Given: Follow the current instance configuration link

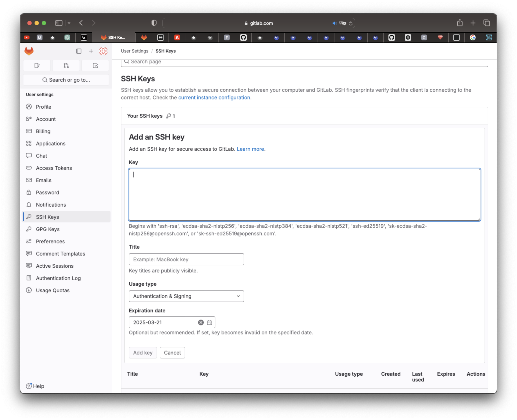Looking at the screenshot, I should (x=214, y=98).
